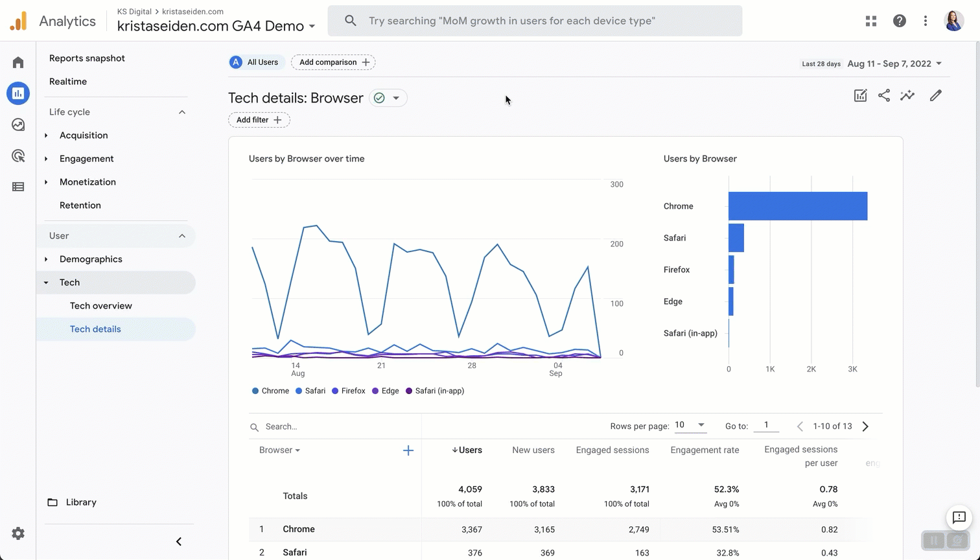Open the Explore icon in left rail

(18, 124)
